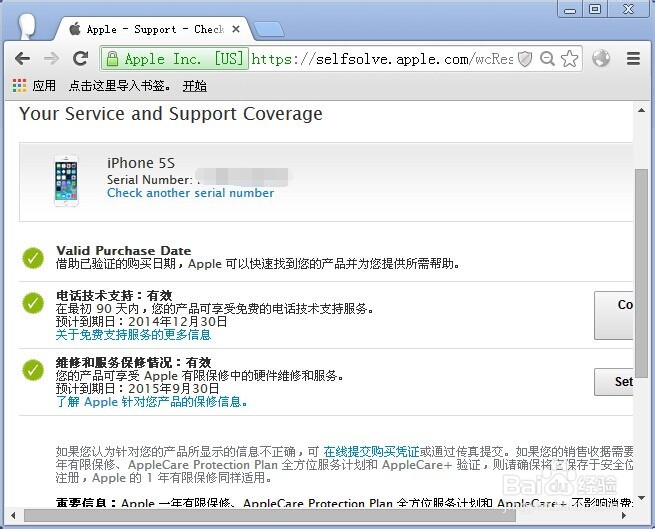Viewport: 655px width, 529px height.
Task: Click the green padlock security icon
Action: [x=112, y=58]
